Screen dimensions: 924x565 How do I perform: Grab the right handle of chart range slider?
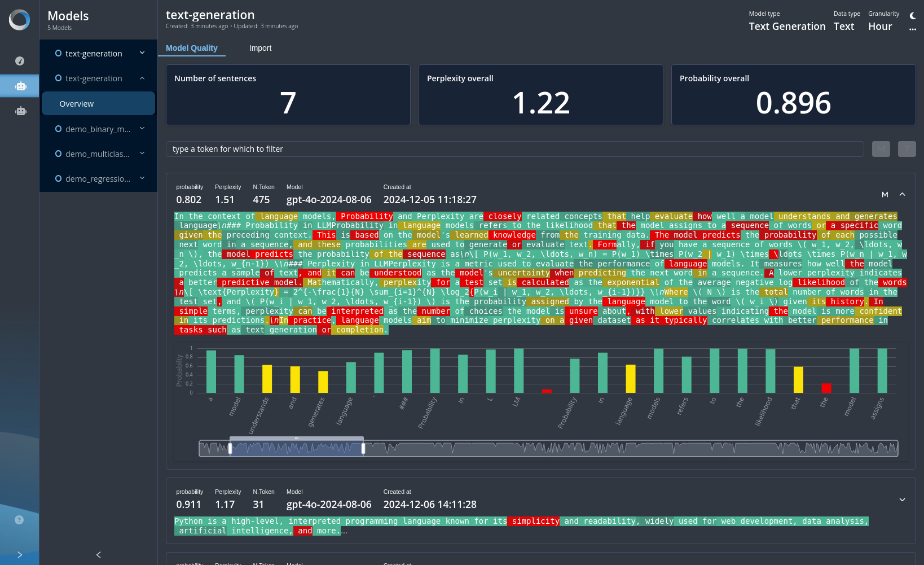click(x=363, y=449)
